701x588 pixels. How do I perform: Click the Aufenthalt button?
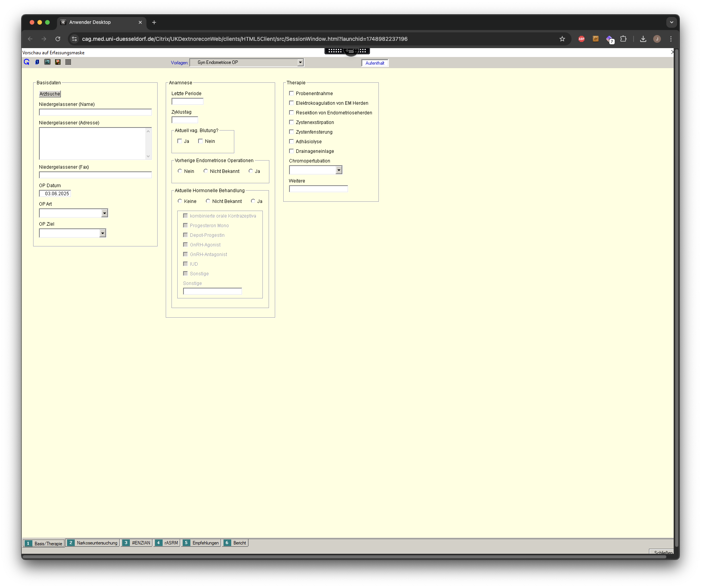(x=375, y=63)
